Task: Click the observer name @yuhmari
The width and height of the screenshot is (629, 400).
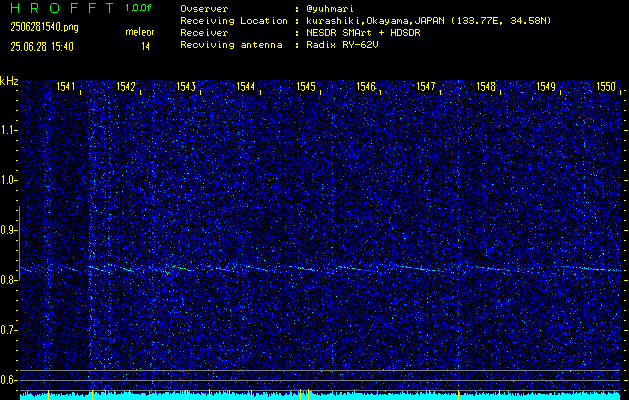Action: (x=330, y=9)
